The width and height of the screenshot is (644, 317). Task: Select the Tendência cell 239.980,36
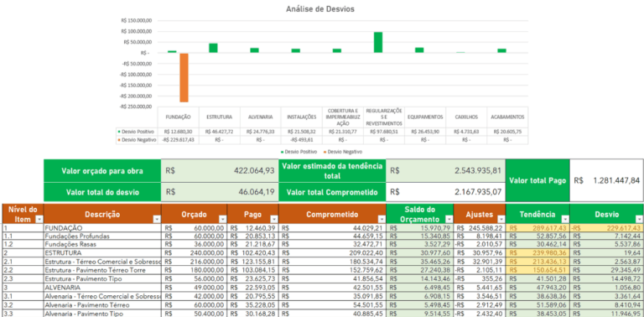tap(538, 252)
